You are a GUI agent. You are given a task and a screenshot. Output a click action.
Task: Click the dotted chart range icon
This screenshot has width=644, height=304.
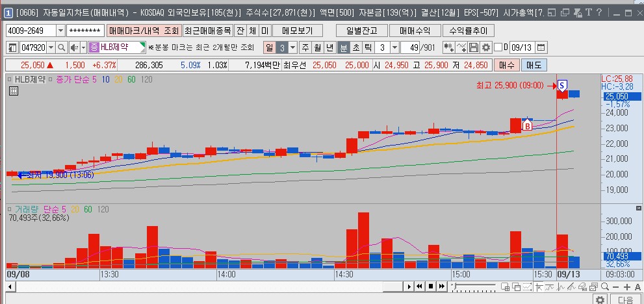[527, 286]
